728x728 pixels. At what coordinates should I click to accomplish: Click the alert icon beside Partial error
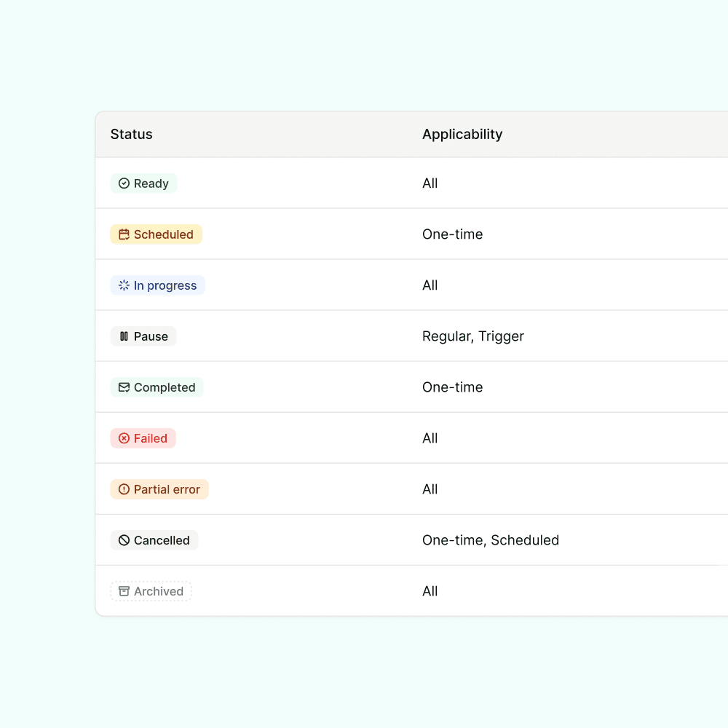click(124, 489)
